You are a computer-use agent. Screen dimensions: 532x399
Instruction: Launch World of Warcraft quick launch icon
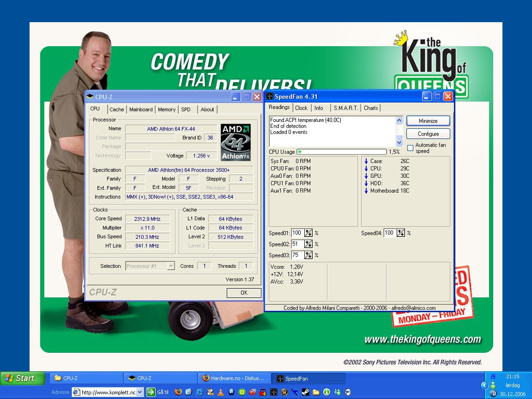pos(284,392)
